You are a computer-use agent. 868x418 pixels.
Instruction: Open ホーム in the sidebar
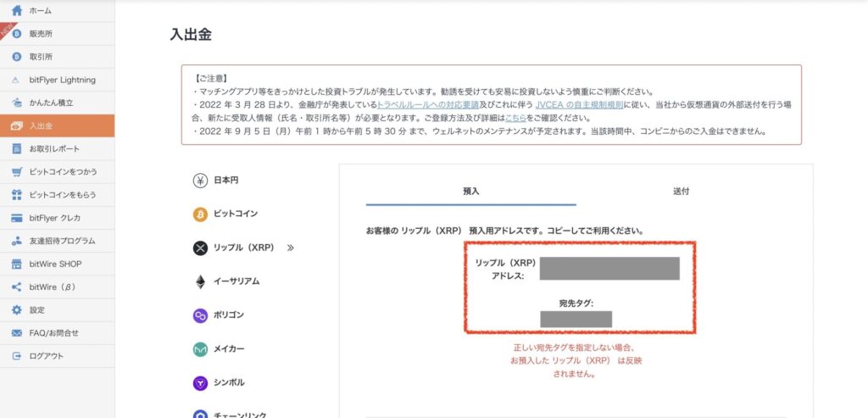(58, 10)
